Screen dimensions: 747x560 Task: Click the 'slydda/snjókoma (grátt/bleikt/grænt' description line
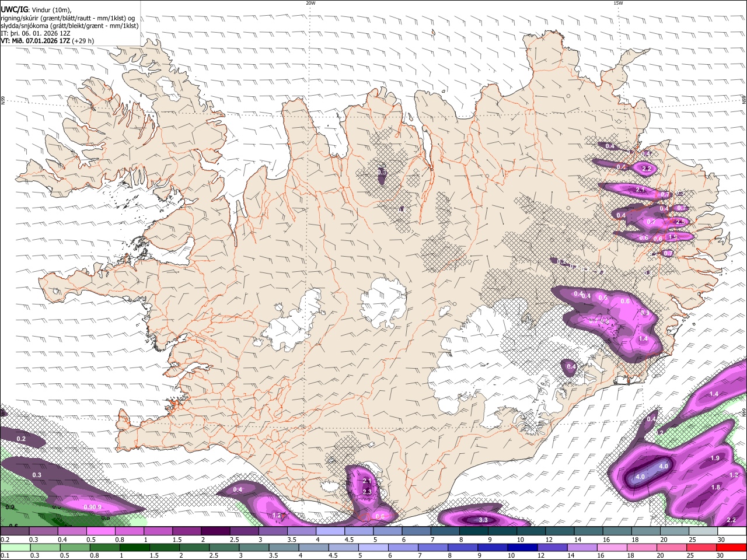(69, 26)
